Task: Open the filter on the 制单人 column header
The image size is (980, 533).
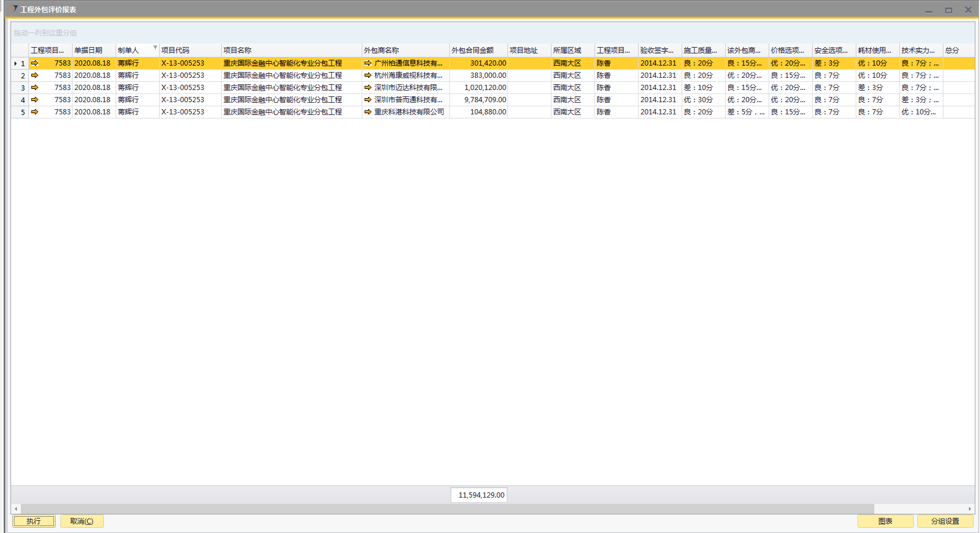Action: (x=155, y=48)
